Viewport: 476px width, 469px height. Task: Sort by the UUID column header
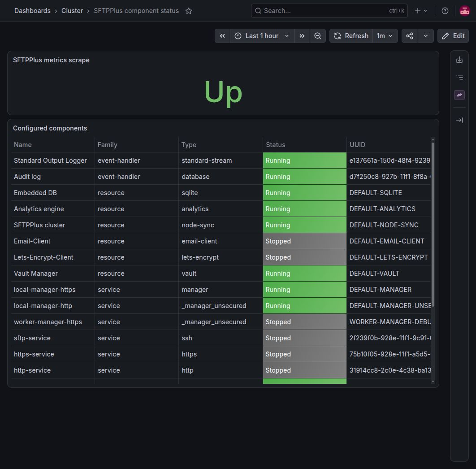pyautogui.click(x=358, y=144)
